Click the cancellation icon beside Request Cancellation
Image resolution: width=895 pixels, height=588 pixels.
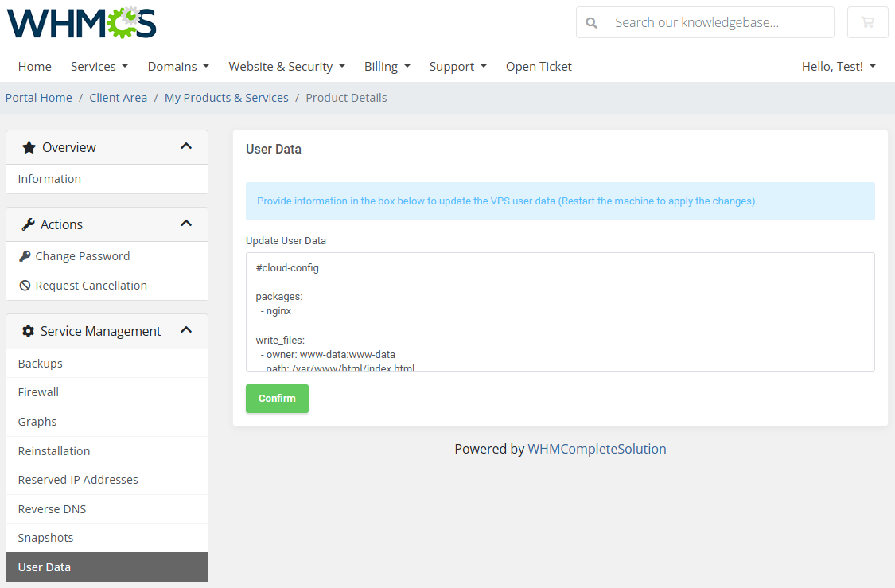point(26,285)
